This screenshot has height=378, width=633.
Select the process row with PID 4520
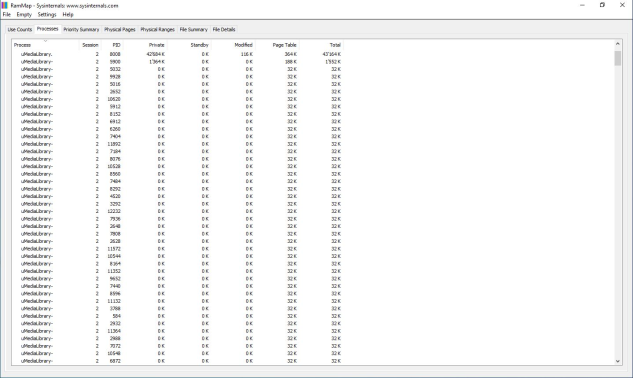[x=178, y=196]
